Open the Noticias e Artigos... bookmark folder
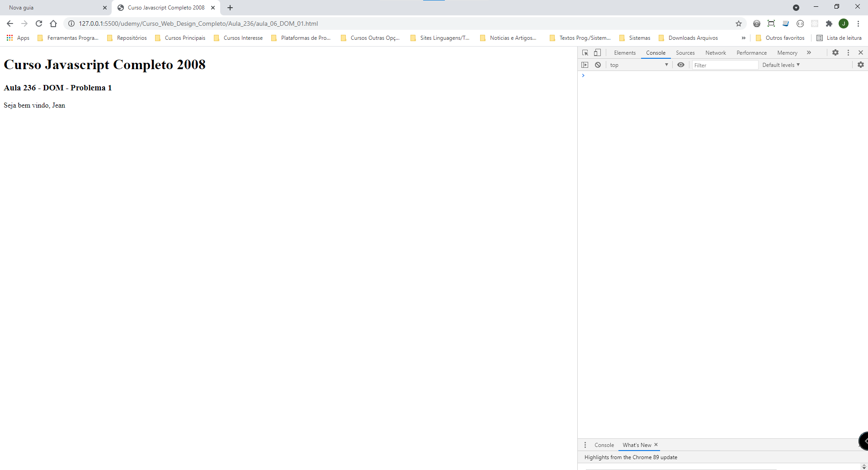Screen dimensions: 868x470 (509, 38)
